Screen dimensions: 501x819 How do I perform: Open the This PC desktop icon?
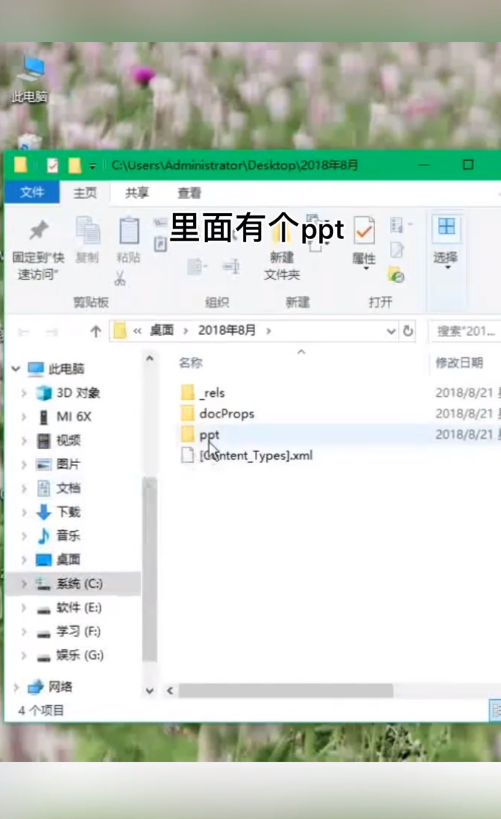pyautogui.click(x=30, y=80)
